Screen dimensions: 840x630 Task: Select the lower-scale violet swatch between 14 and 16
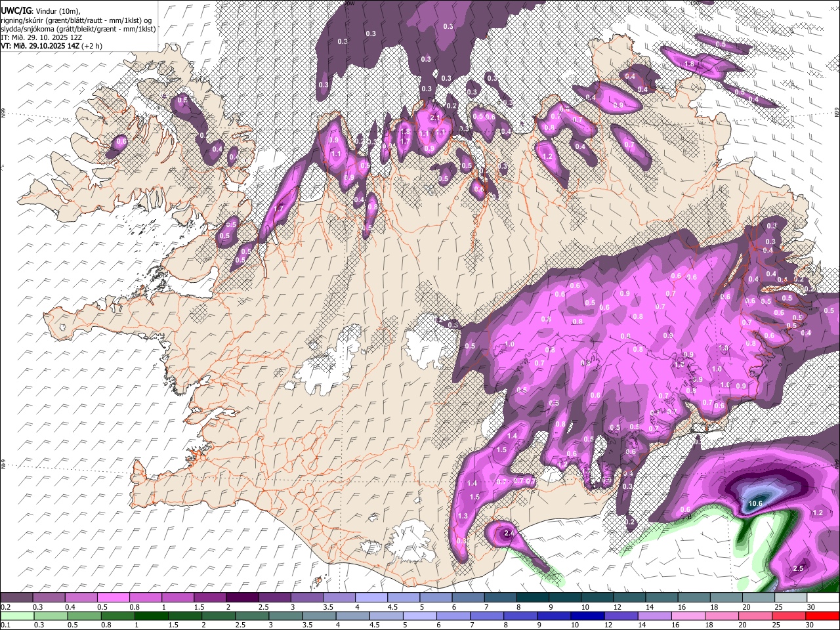[654, 616]
